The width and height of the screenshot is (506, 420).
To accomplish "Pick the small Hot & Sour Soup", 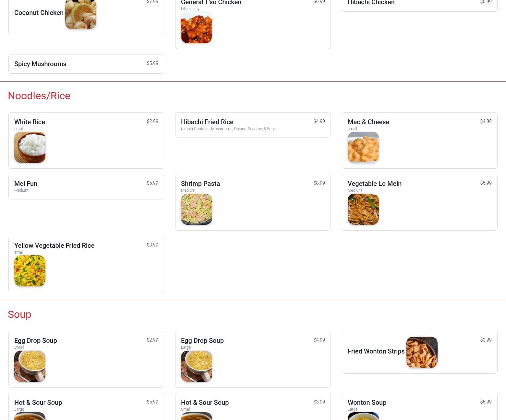I will click(253, 406).
